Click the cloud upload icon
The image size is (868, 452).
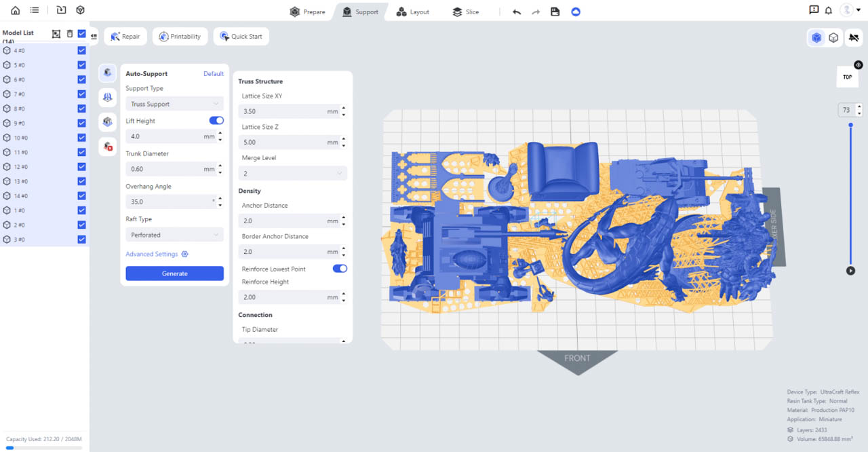pos(576,12)
